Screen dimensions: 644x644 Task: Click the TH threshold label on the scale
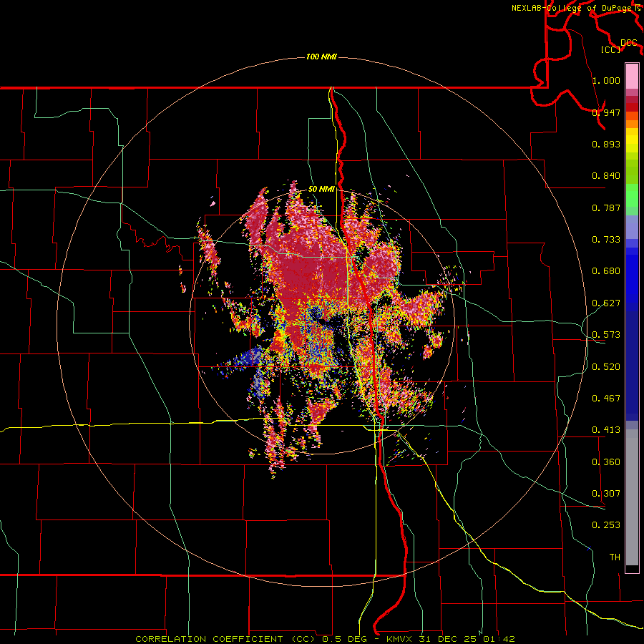point(615,557)
